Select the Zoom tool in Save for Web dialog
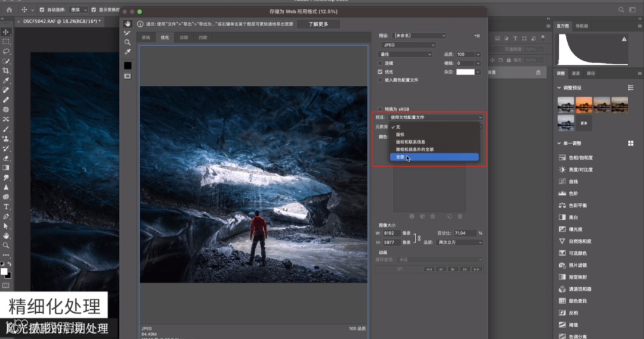This screenshot has width=644, height=339. (128, 42)
